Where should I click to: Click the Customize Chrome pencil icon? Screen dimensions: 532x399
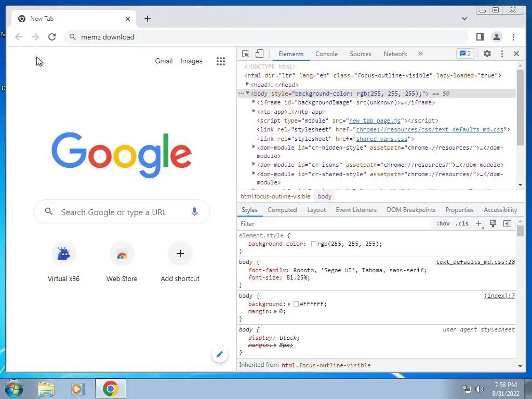click(220, 354)
